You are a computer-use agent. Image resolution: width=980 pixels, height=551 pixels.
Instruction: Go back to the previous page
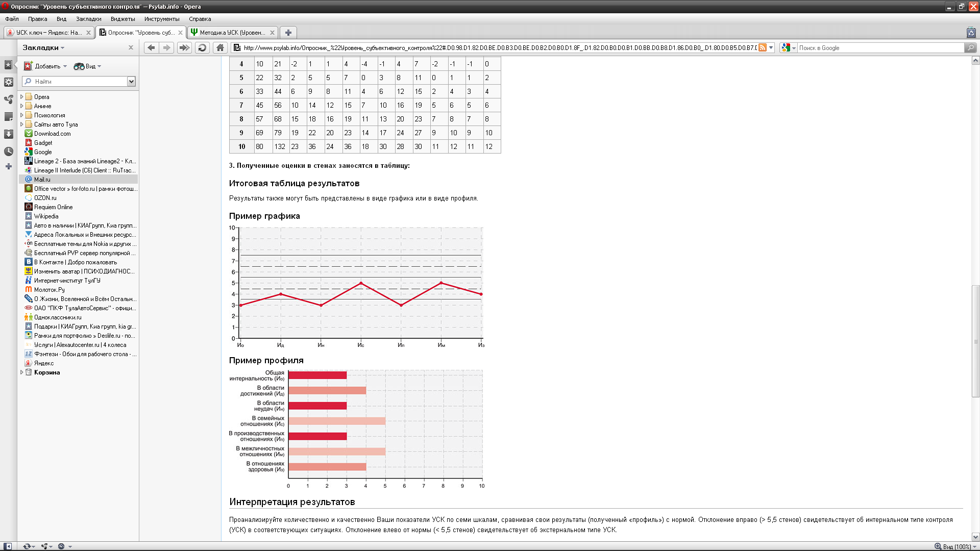tap(151, 47)
